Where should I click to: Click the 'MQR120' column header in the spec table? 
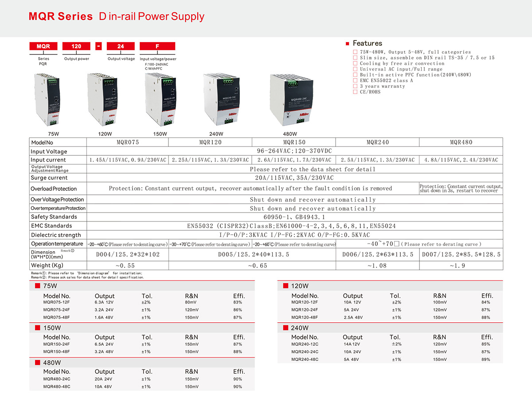210,142
